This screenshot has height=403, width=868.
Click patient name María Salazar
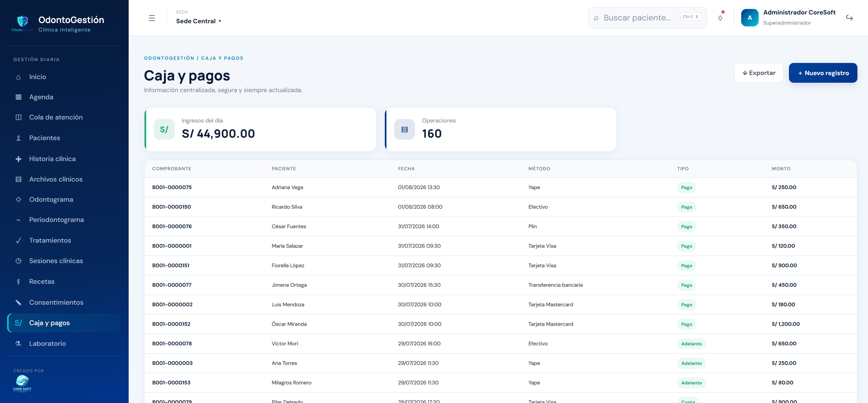[x=287, y=246]
